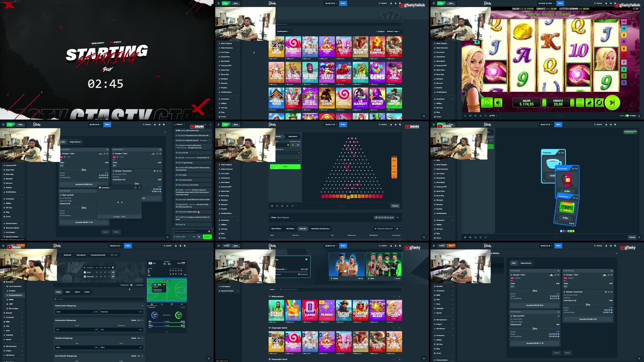
Task: Open the $3,432.76 balance dropdown in the lobby
Action: click(x=331, y=3)
